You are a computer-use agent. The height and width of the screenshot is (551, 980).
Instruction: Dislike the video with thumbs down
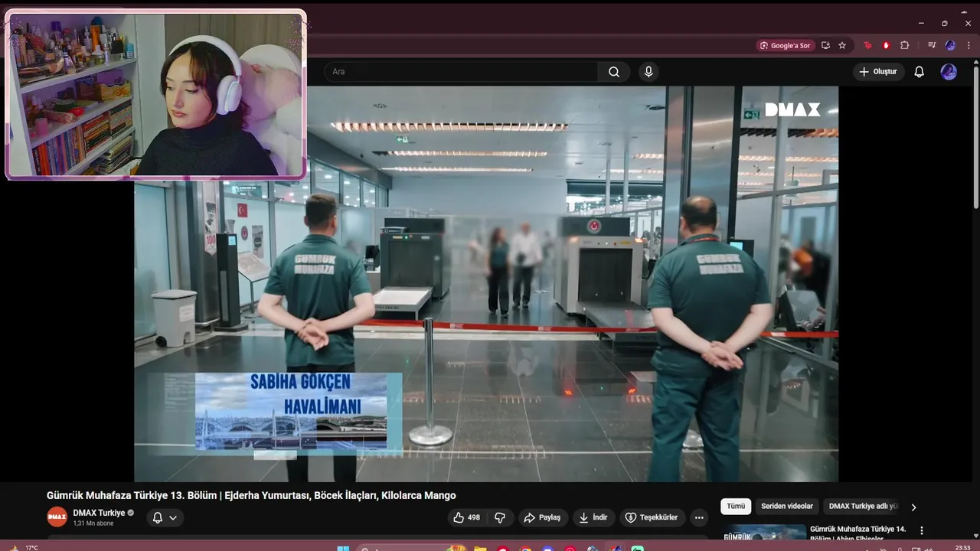(x=499, y=517)
